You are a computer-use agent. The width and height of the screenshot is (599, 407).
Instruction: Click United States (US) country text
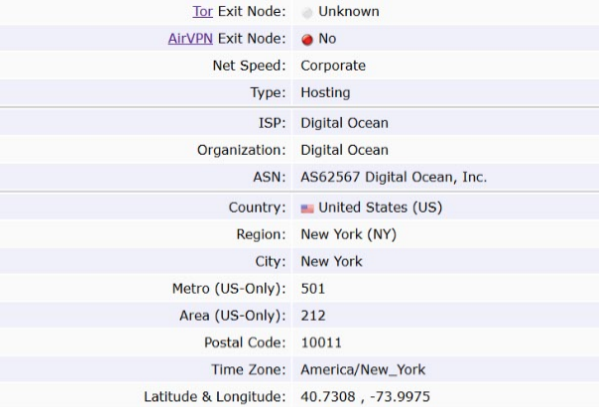(x=380, y=208)
